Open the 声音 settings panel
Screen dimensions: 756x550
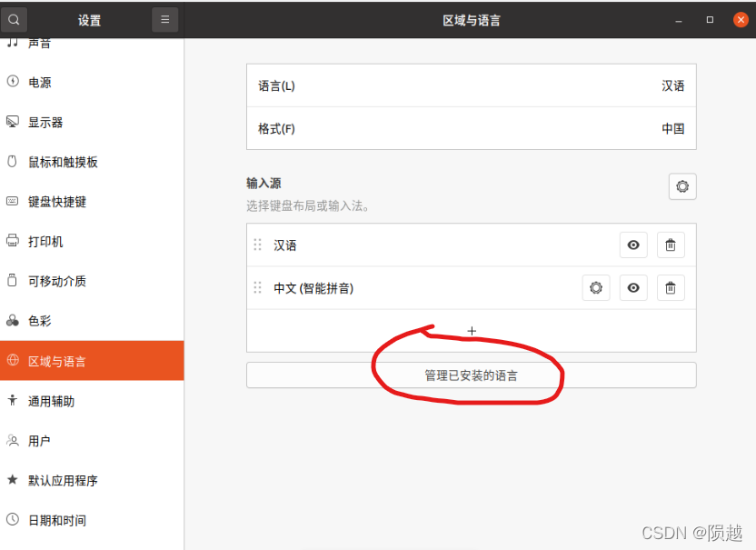[92, 45]
